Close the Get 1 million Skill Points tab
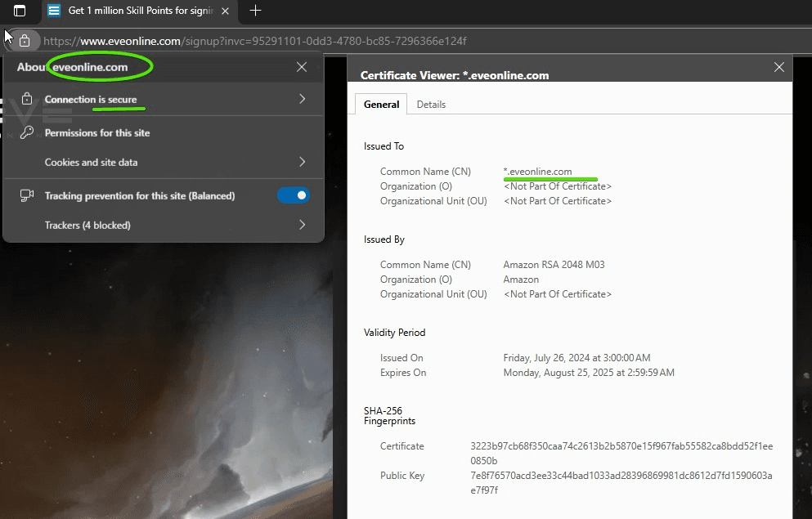Screen dimensions: 812x519 (x=226, y=11)
